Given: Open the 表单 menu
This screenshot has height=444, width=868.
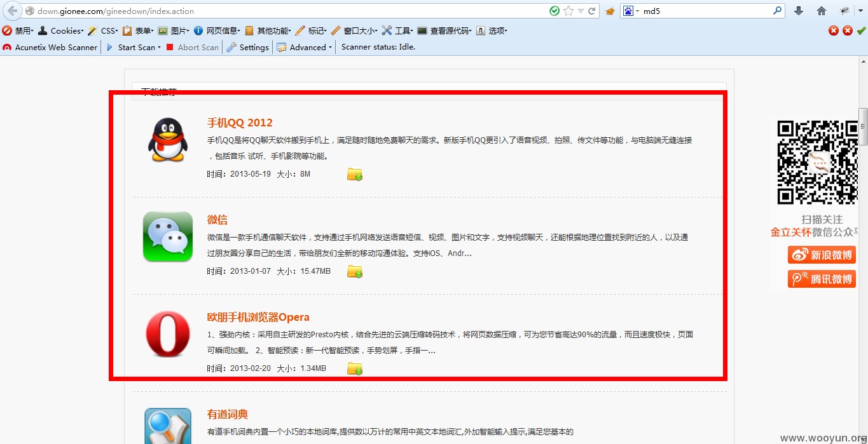Looking at the screenshot, I should pos(139,30).
